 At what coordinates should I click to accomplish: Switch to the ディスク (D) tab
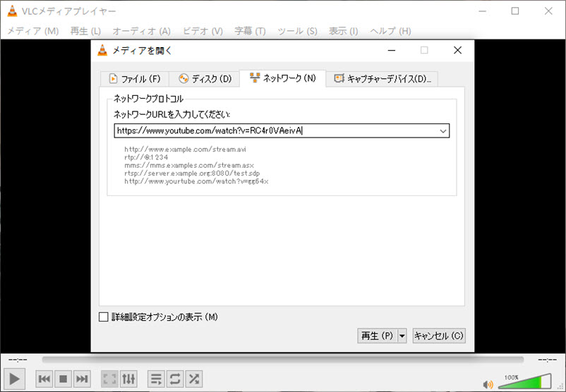[x=205, y=79]
